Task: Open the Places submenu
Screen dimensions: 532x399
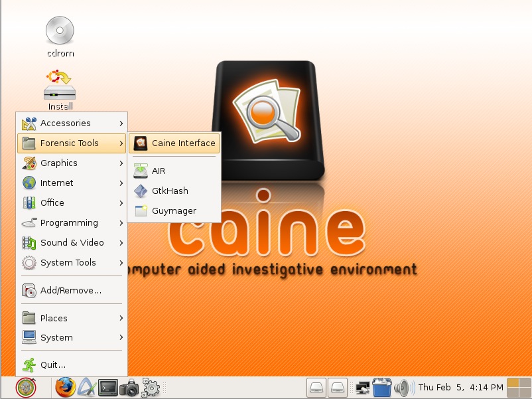Action: coord(72,318)
